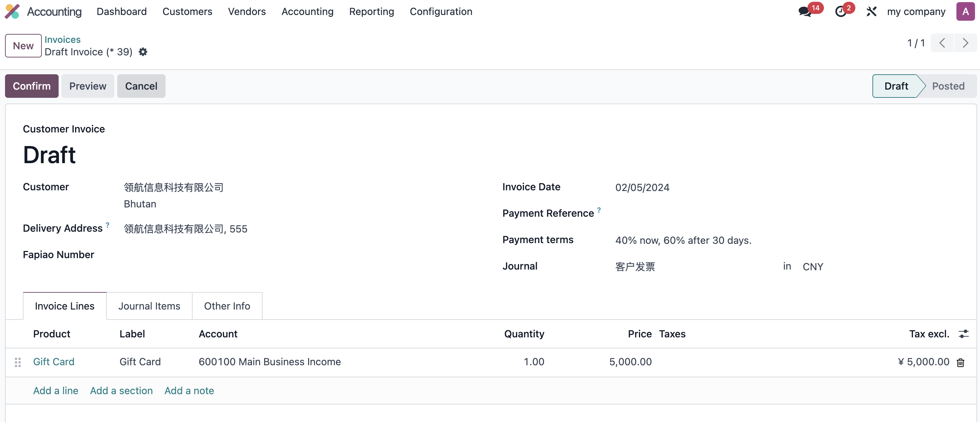Edit the 600100 Main Business Income account

pos(269,362)
